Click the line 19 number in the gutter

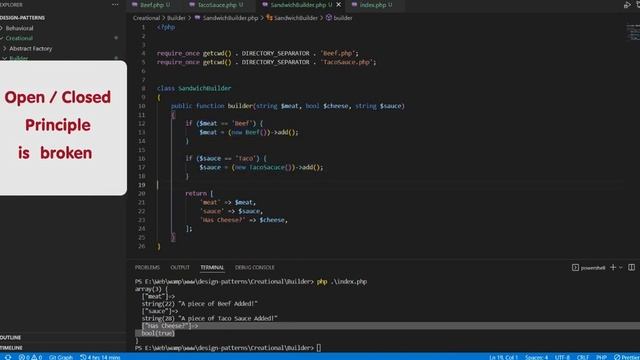[141, 185]
